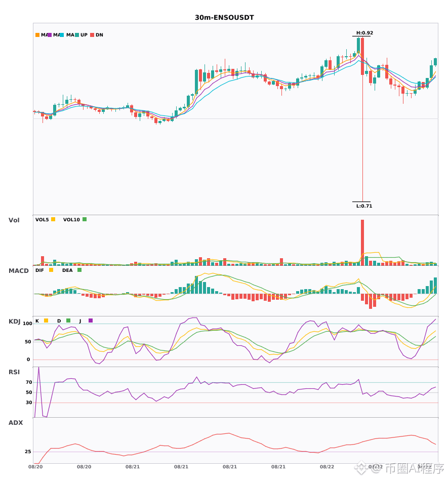The image size is (448, 481).
Task: Click the 30 level on RSI axis
Action: tap(29, 403)
